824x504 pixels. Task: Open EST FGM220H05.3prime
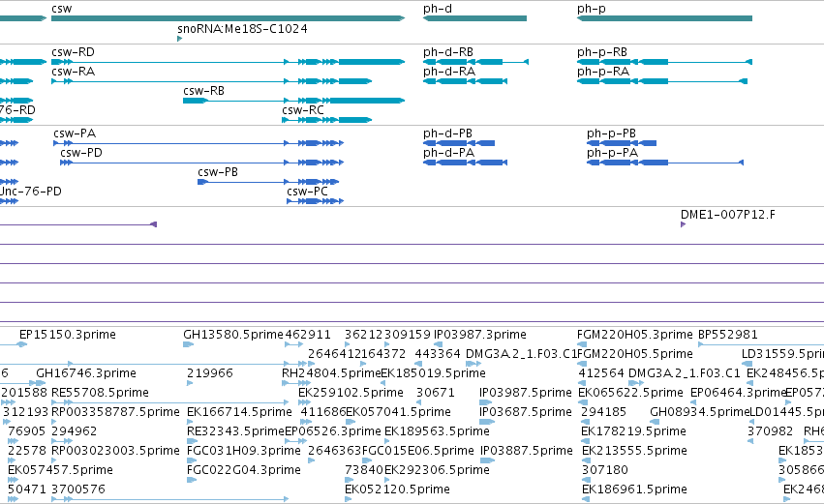(x=635, y=335)
